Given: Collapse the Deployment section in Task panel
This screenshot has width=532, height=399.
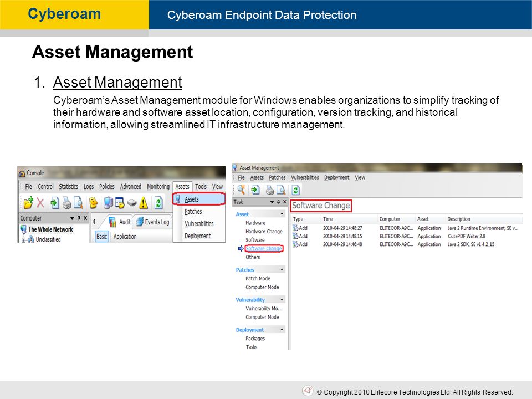Looking at the screenshot, I should point(282,329).
